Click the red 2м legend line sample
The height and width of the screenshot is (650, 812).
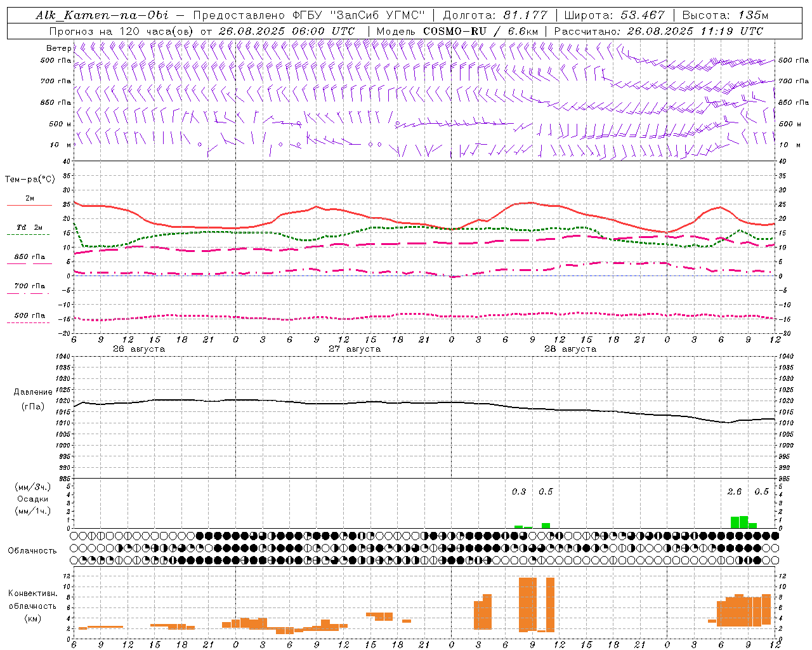point(29,206)
